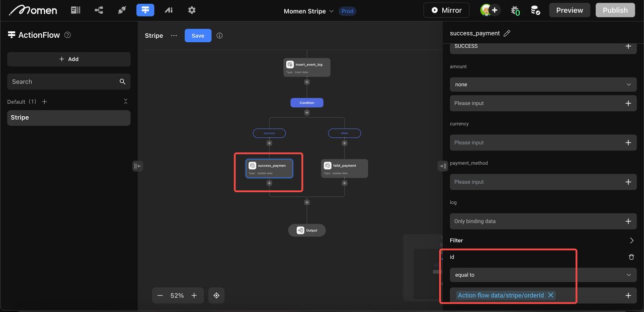Click the amount 'Please input' field

pos(543,103)
